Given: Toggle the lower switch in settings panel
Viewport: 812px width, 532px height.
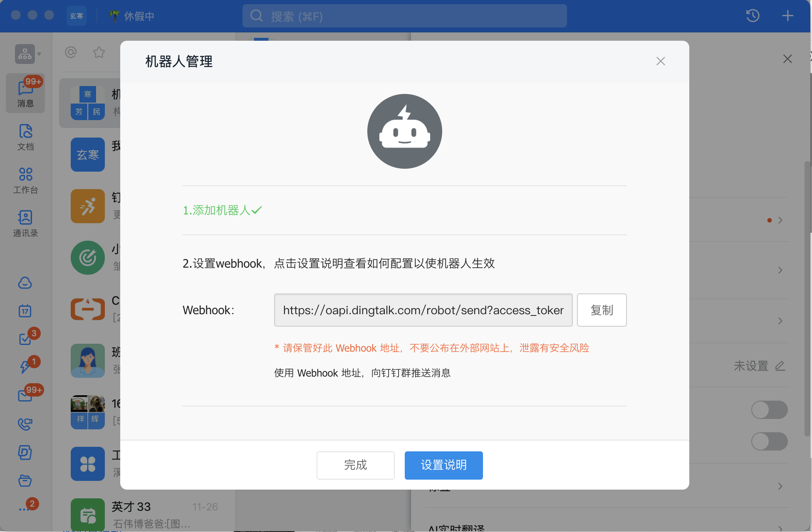Looking at the screenshot, I should [769, 441].
